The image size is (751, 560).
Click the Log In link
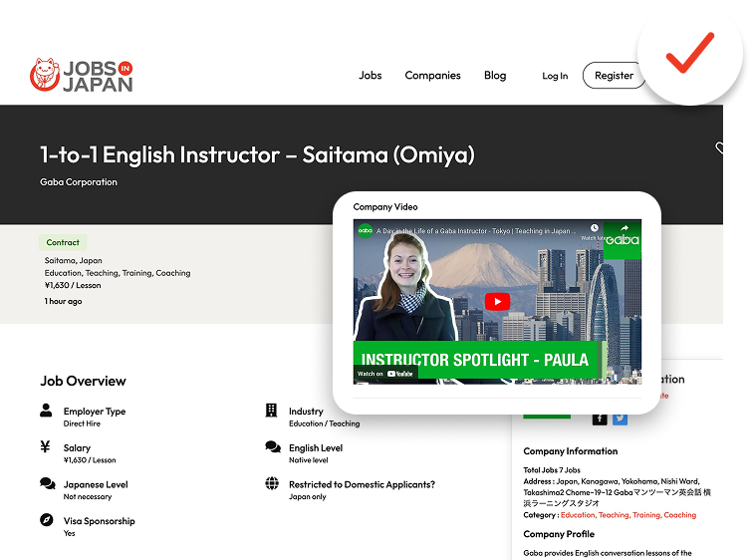pyautogui.click(x=555, y=76)
